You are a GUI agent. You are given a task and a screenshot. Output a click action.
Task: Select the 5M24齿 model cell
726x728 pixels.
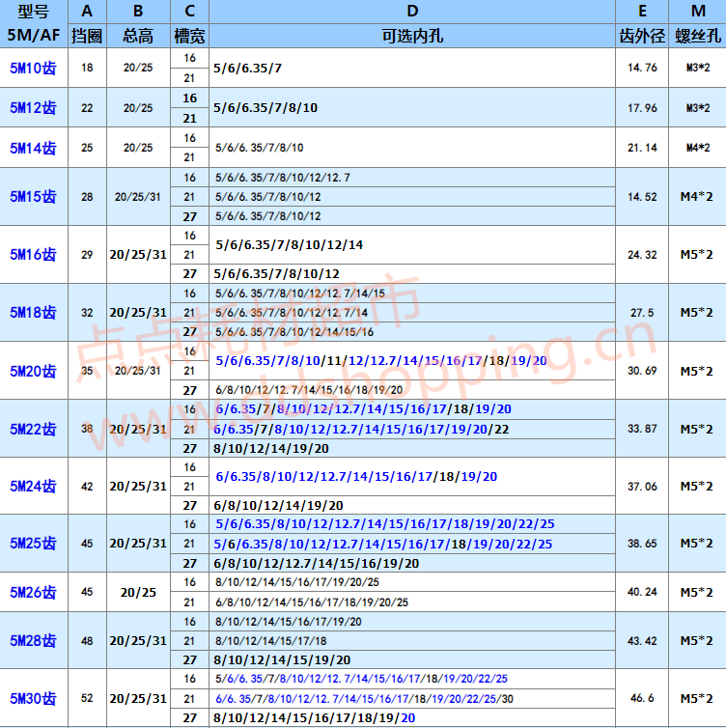[34, 486]
